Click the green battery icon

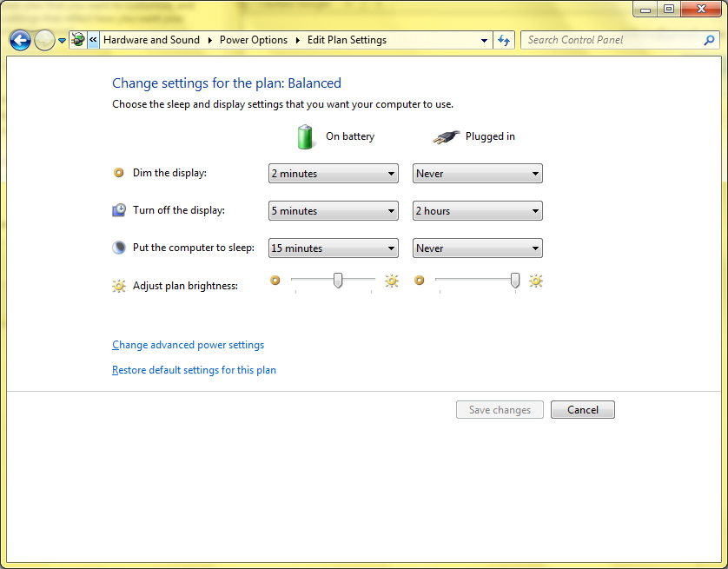305,137
